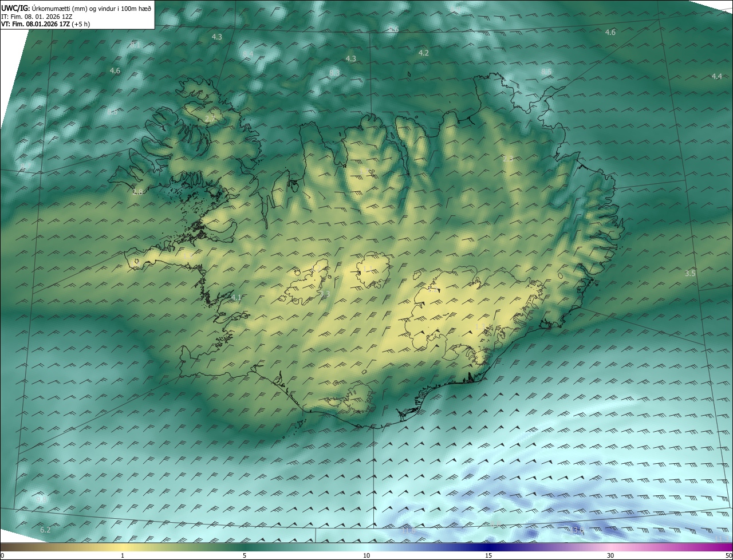This screenshot has width=733, height=560.
Task: Click the 'VT: Fim. 08.01.2026 17Z (+5 h)' line
Action: pos(45,24)
